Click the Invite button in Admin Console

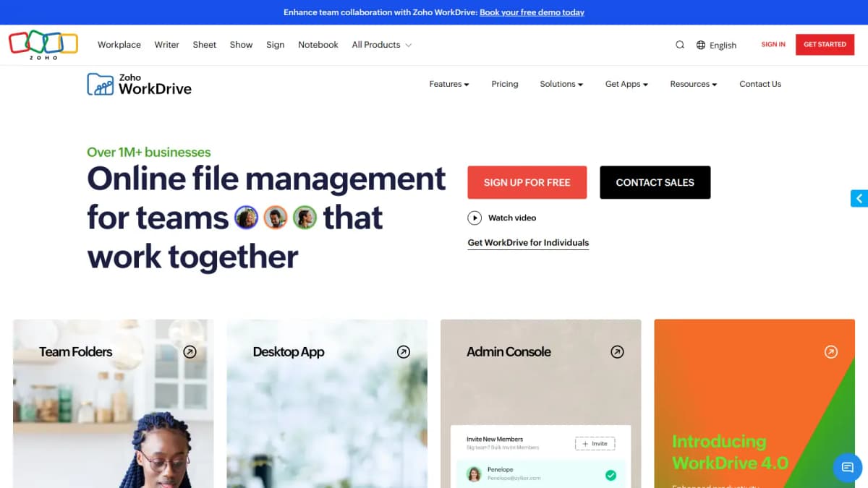click(x=595, y=443)
